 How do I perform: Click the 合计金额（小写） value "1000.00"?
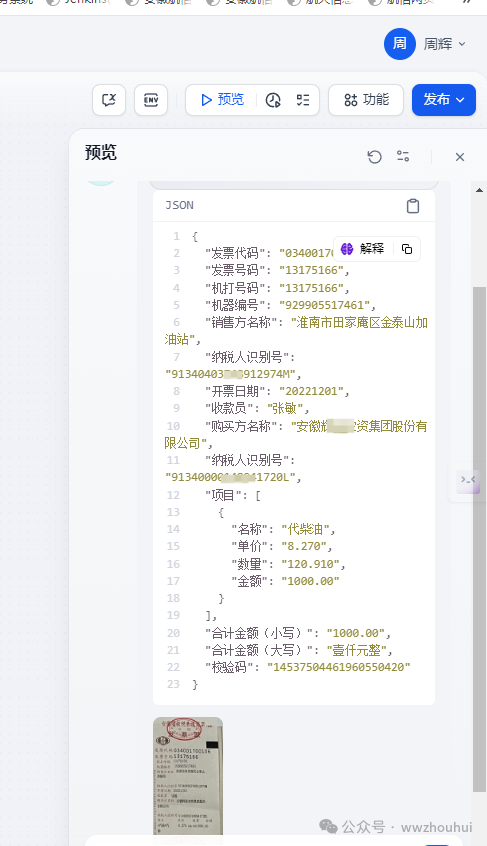pos(356,633)
